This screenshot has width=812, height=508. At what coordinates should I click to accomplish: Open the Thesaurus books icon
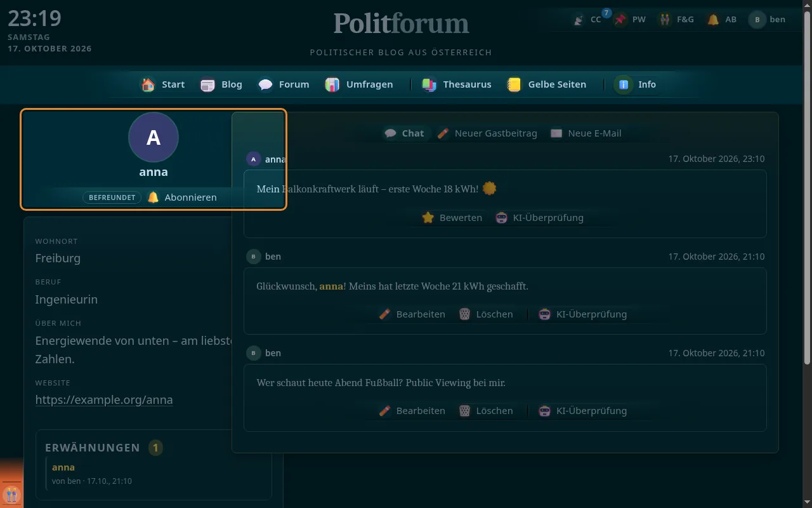(429, 84)
